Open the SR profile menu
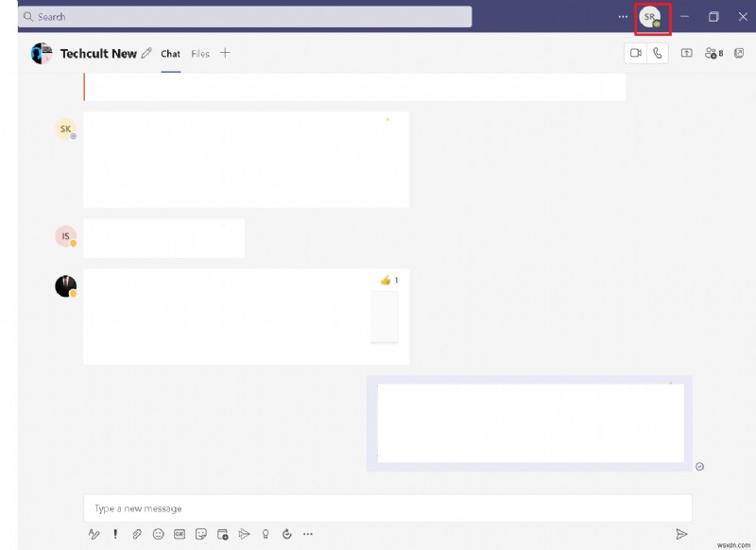Viewport: 756px width, 550px height. (x=650, y=17)
